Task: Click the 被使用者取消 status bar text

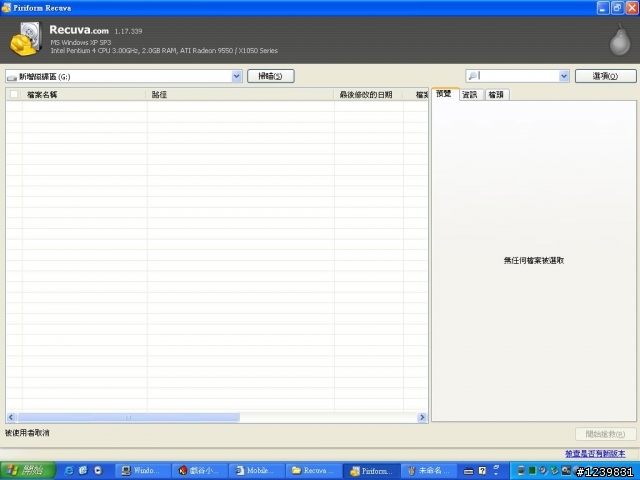Action: pyautogui.click(x=27, y=433)
